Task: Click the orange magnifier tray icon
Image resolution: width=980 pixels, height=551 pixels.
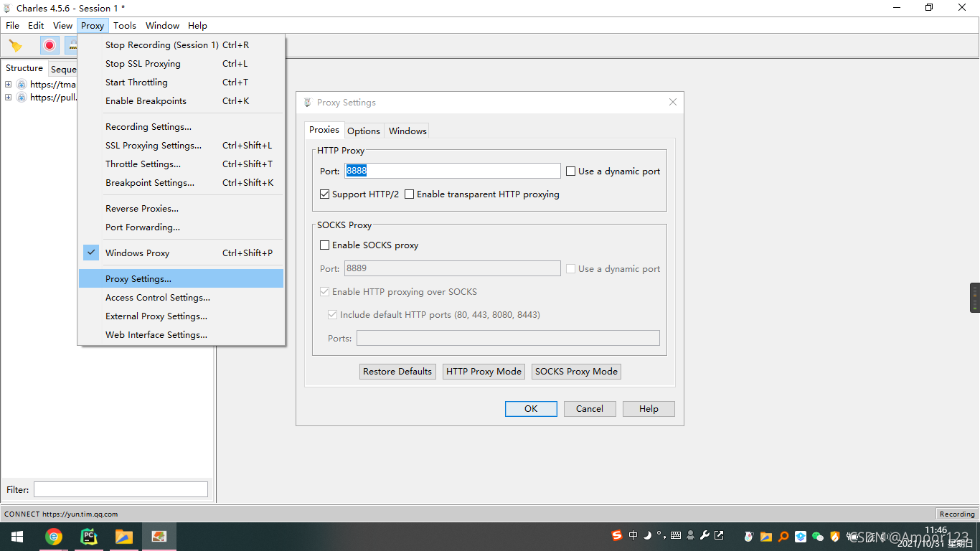Action: point(783,536)
